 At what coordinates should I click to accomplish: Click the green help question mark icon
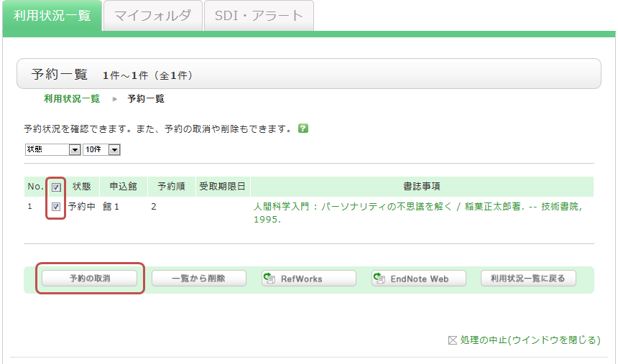click(303, 129)
